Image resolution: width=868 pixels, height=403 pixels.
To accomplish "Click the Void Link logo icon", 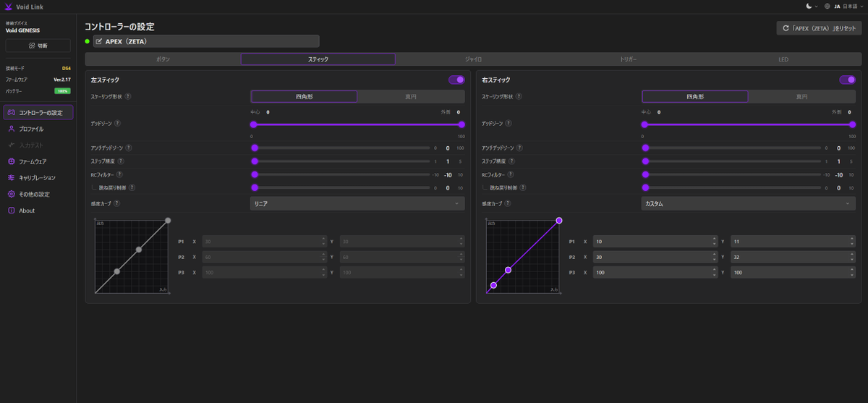I will (8, 6).
